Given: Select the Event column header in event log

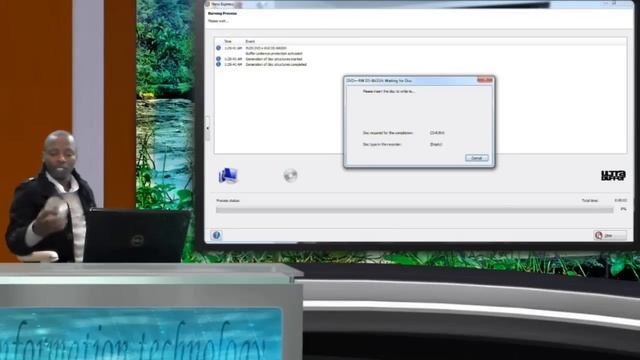Looking at the screenshot, I should coord(250,42).
